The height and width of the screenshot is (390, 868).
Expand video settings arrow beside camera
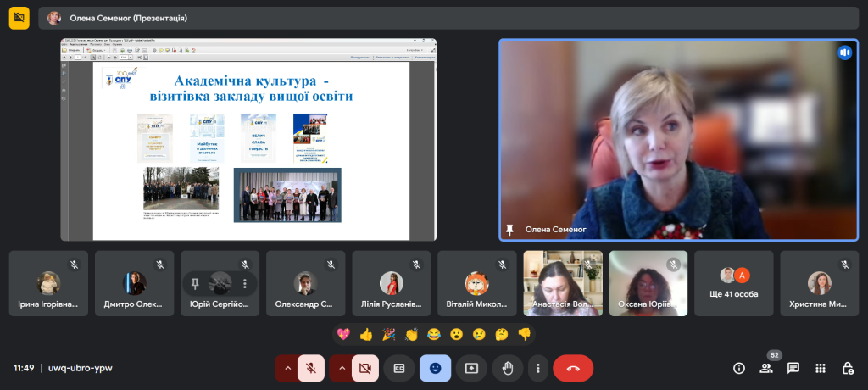point(342,368)
